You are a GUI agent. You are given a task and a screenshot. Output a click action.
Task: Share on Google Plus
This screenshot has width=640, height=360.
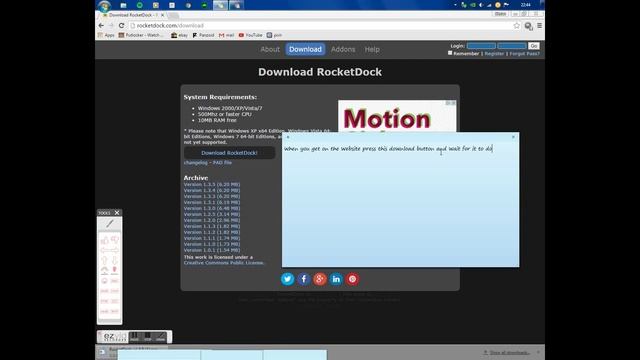click(x=320, y=279)
